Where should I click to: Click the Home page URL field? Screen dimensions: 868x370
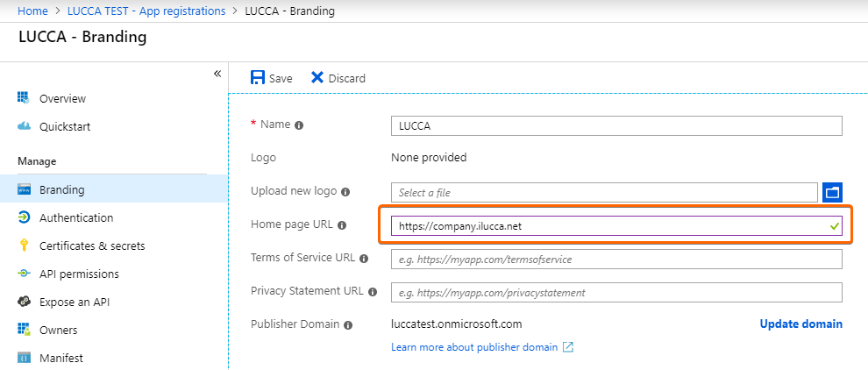[616, 225]
